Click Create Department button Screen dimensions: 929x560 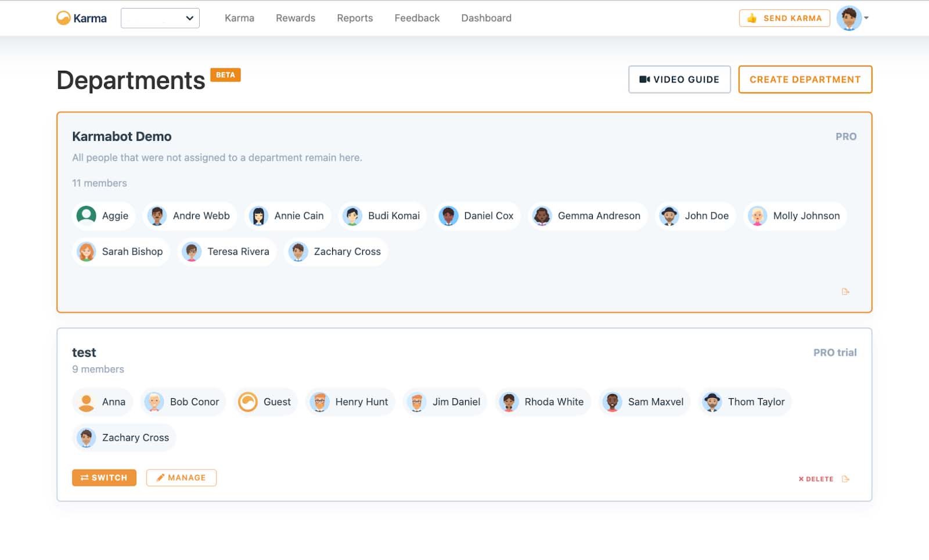click(805, 80)
